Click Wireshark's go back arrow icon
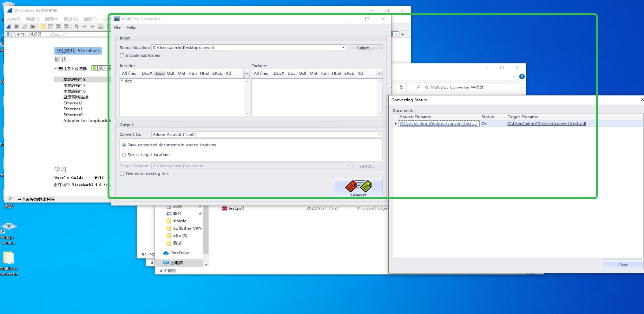Screen dimensions: 644x314 [x=85, y=27]
